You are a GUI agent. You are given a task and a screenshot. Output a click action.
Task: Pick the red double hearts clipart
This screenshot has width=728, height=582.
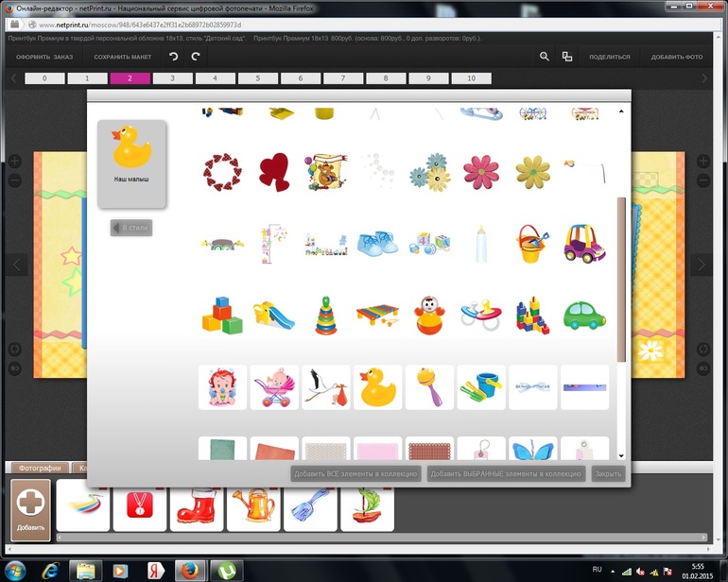[x=275, y=172]
